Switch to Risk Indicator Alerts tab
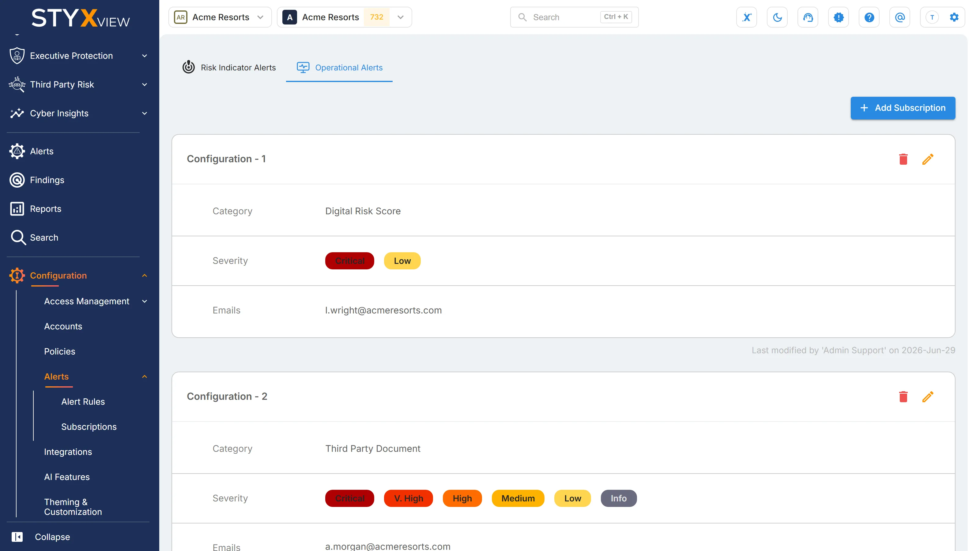 point(229,67)
